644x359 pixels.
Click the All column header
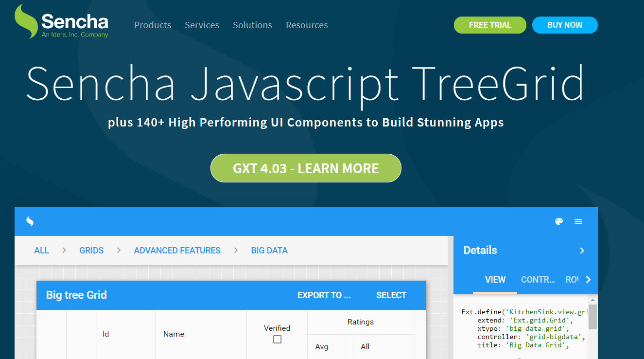click(x=383, y=347)
